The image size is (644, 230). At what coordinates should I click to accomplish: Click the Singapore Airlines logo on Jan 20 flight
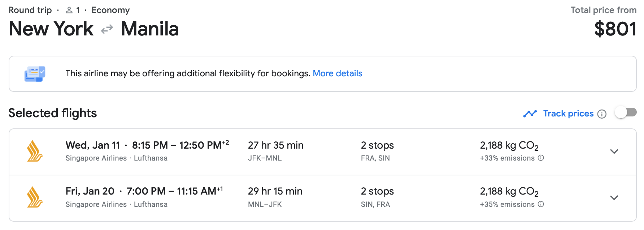[35, 197]
